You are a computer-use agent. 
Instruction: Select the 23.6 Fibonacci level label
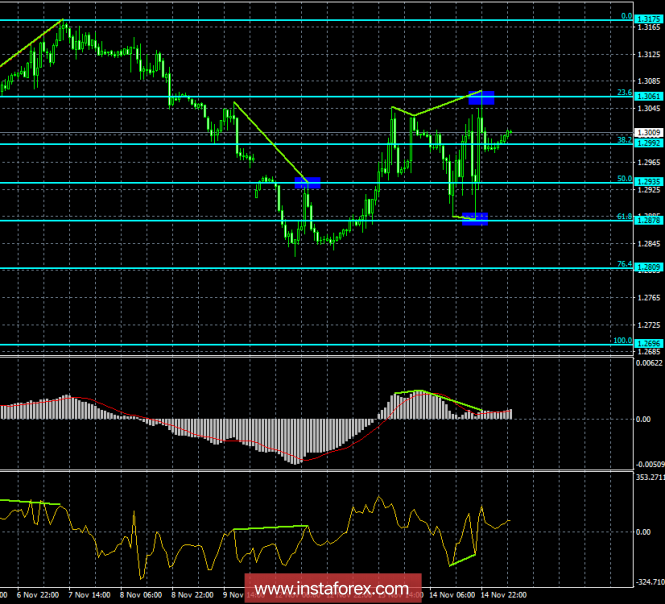624,92
